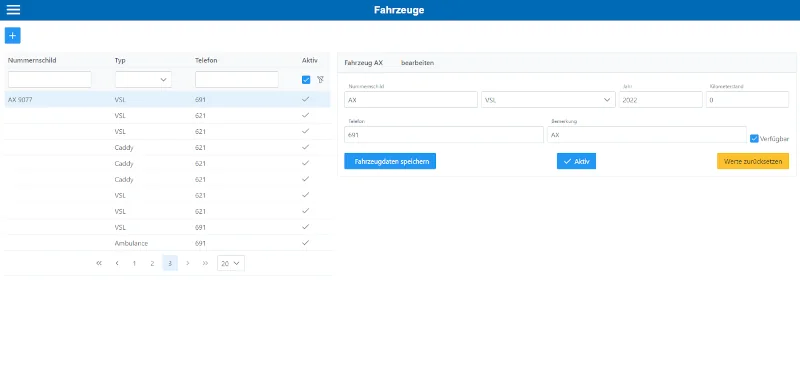
Task: Open the rows-per-page dropdown showing 20
Action: [231, 263]
